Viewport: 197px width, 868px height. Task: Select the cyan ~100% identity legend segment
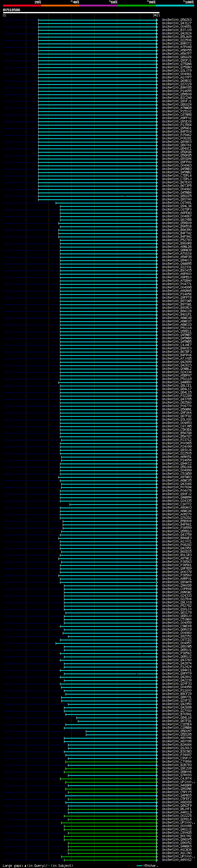175,6
